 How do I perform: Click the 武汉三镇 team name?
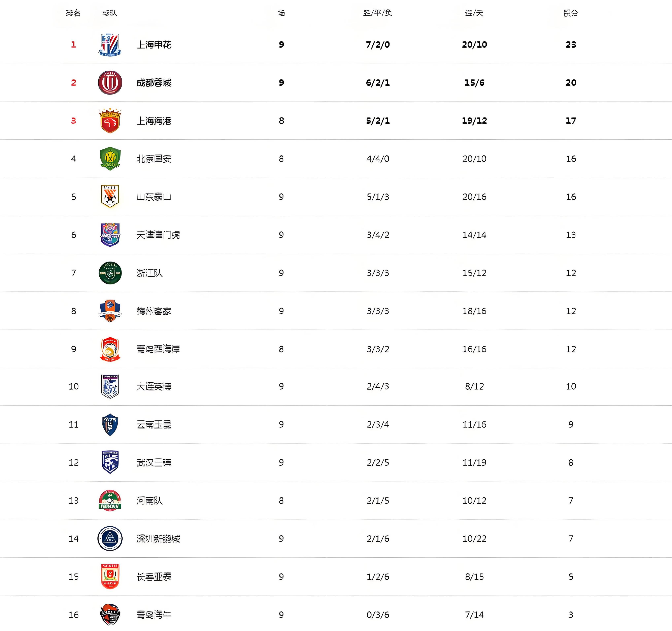(154, 462)
